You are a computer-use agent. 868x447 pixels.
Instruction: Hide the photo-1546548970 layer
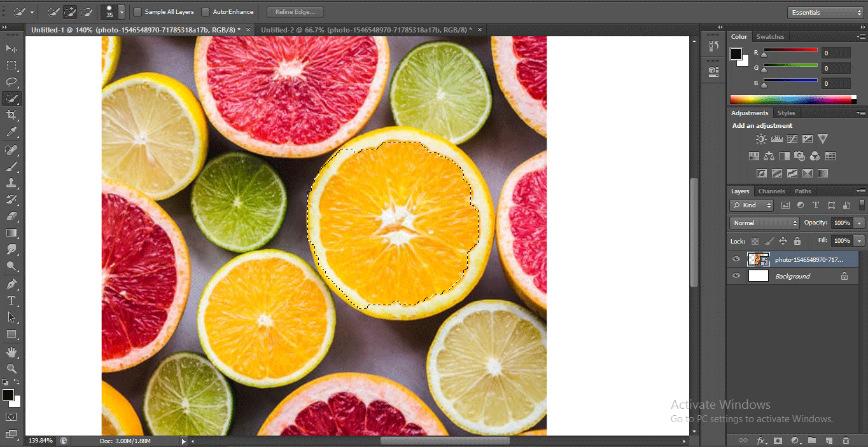[x=736, y=259]
